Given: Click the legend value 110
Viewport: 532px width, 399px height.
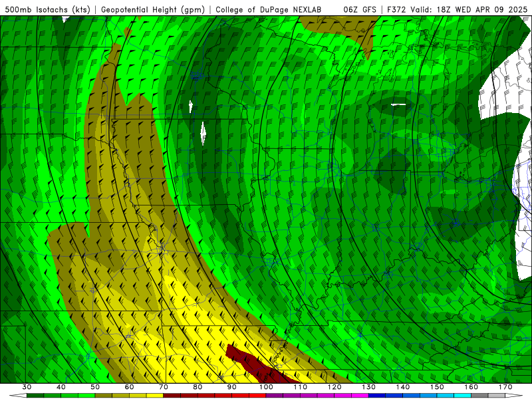Looking at the screenshot, I should (301, 387).
